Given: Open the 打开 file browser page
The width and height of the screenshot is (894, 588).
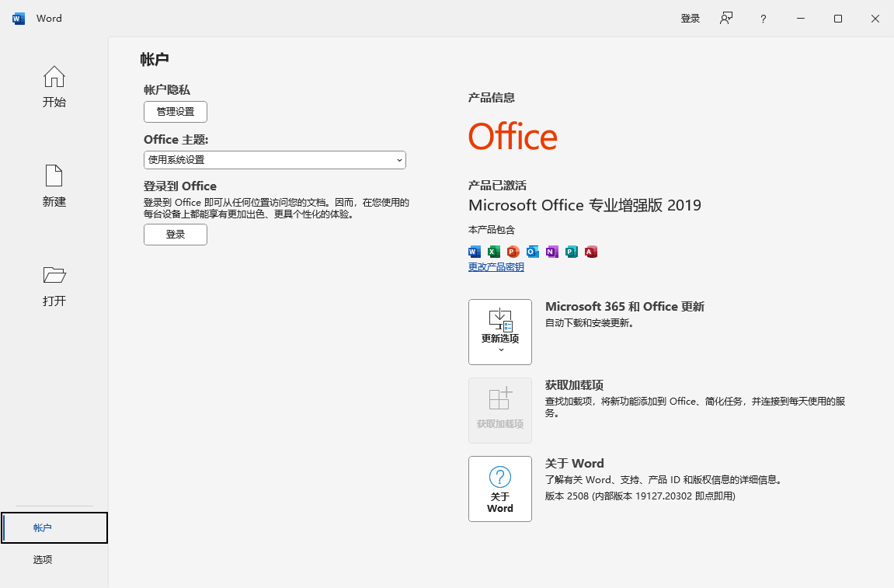Looking at the screenshot, I should tap(54, 286).
